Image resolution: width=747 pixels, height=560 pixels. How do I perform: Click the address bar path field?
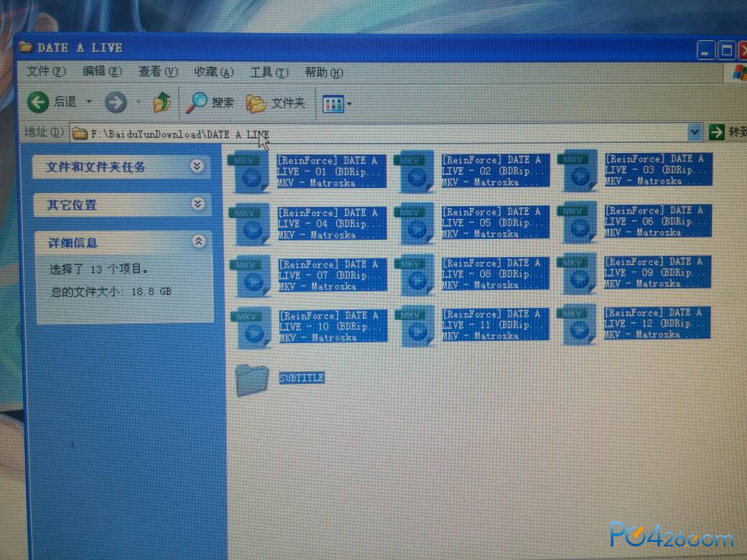coord(379,134)
